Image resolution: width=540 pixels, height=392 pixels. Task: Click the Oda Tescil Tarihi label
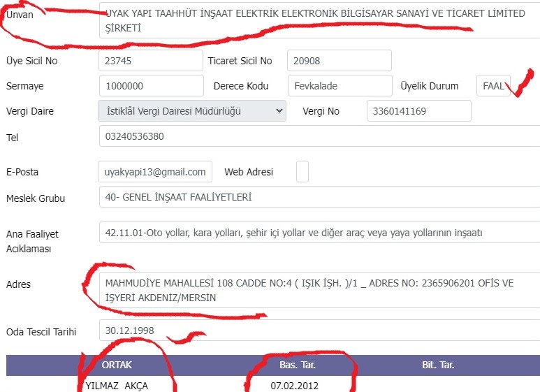41,332
